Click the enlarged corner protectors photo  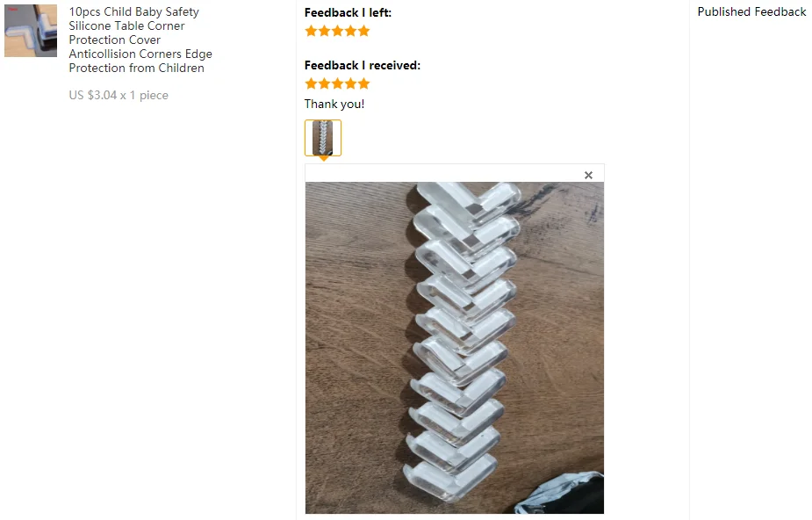coord(454,348)
